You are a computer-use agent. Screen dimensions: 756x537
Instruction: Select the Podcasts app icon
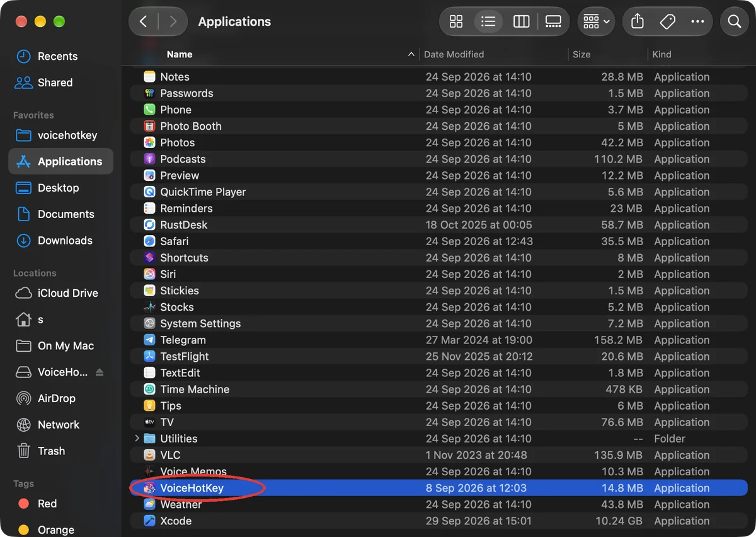[x=149, y=159]
